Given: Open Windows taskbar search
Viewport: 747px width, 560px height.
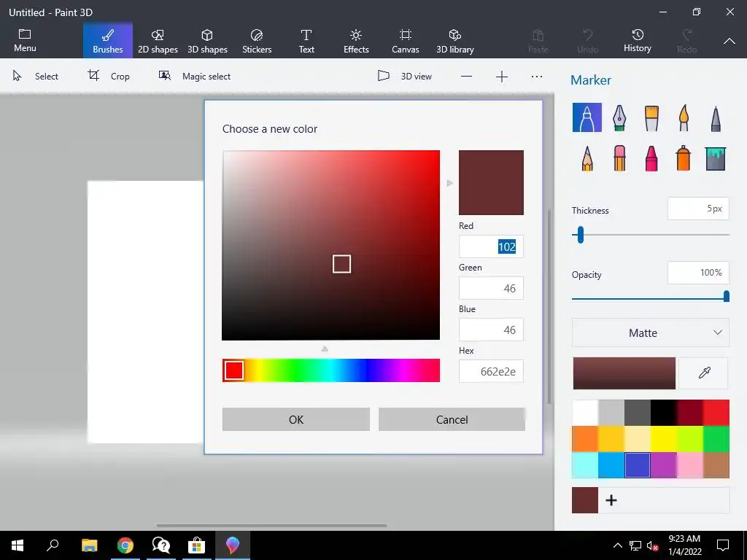Looking at the screenshot, I should pos(53,545).
